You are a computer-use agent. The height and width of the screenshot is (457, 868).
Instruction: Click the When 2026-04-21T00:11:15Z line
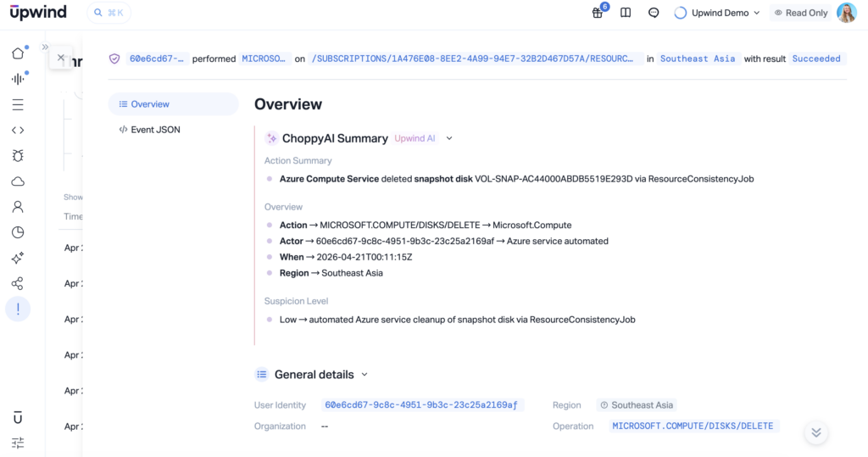346,257
